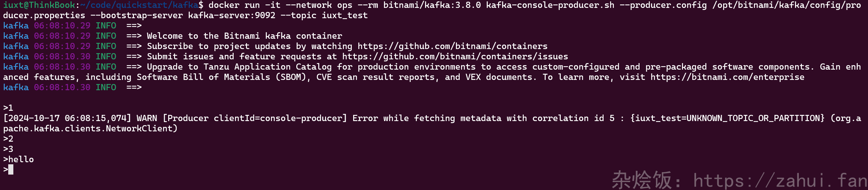Click the ~/code/quickstart/kafka working directory path
Viewport: 868px width, 190px height.
[139, 5]
